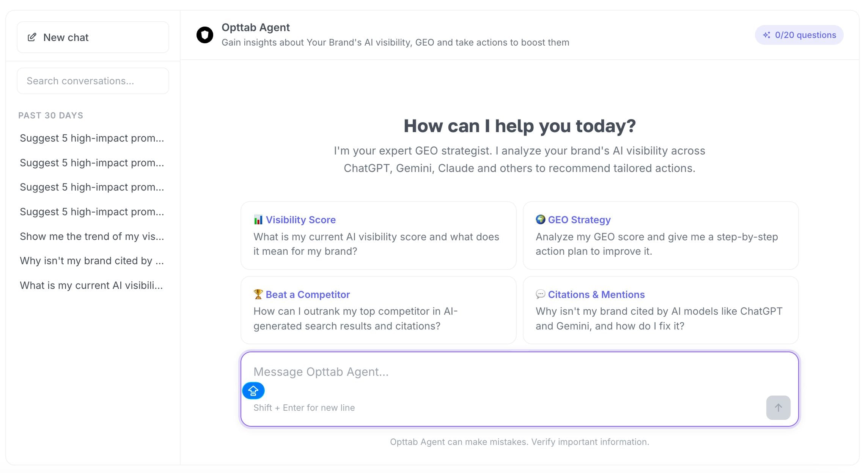Open "Why isn't my brand cited by..." conversation
The height and width of the screenshot is (473, 868).
[x=92, y=261]
